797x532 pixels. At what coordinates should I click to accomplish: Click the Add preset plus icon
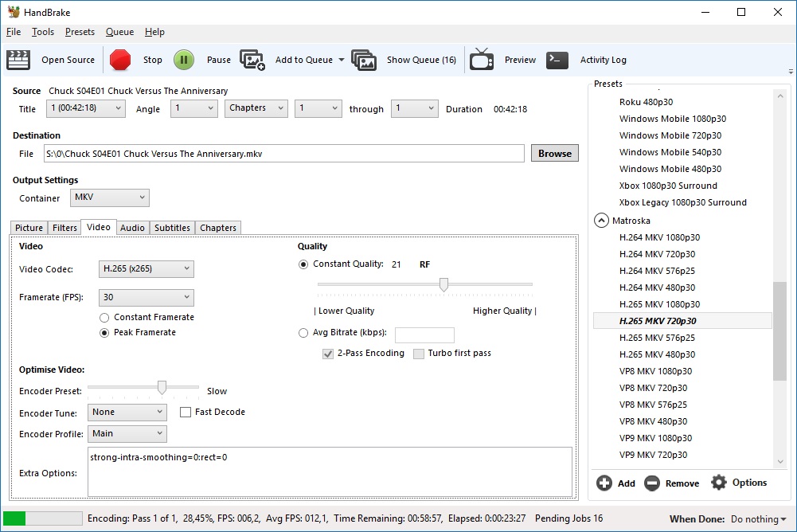pos(604,483)
